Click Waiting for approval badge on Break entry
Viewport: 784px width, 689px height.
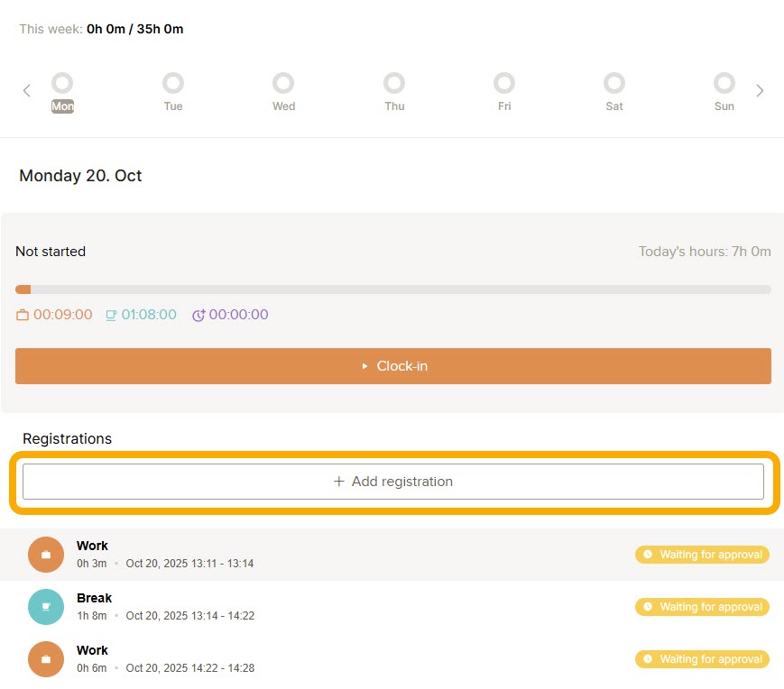tap(702, 607)
